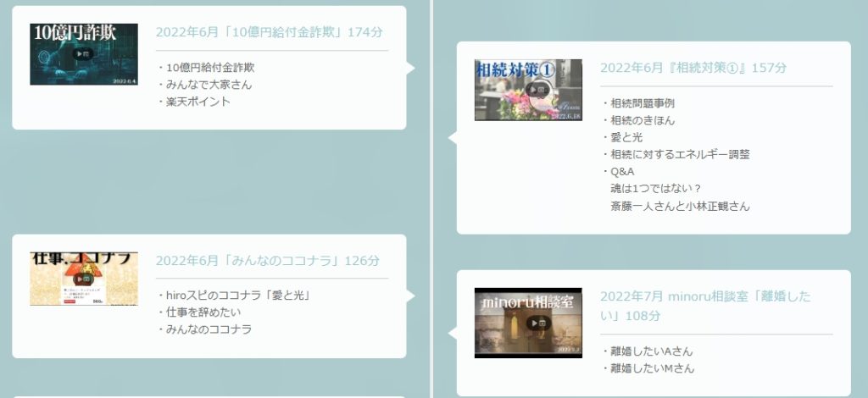The width and height of the screenshot is (868, 398).
Task: Click the 相続のきほん topic line
Action: [x=643, y=120]
